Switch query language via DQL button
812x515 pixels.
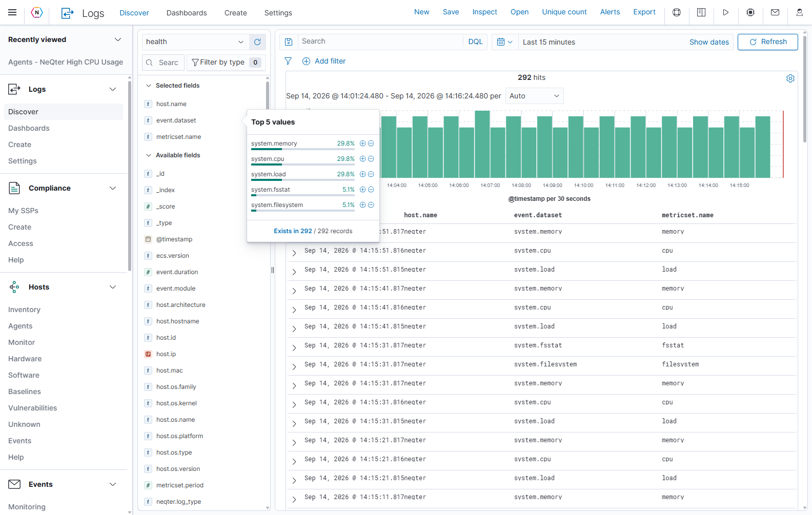pyautogui.click(x=476, y=42)
